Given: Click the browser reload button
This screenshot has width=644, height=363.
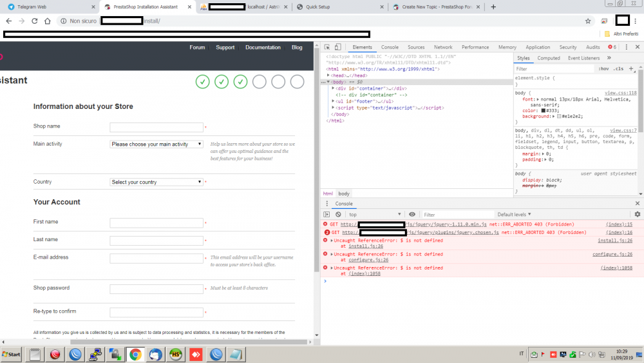Looking at the screenshot, I should 35,21.
